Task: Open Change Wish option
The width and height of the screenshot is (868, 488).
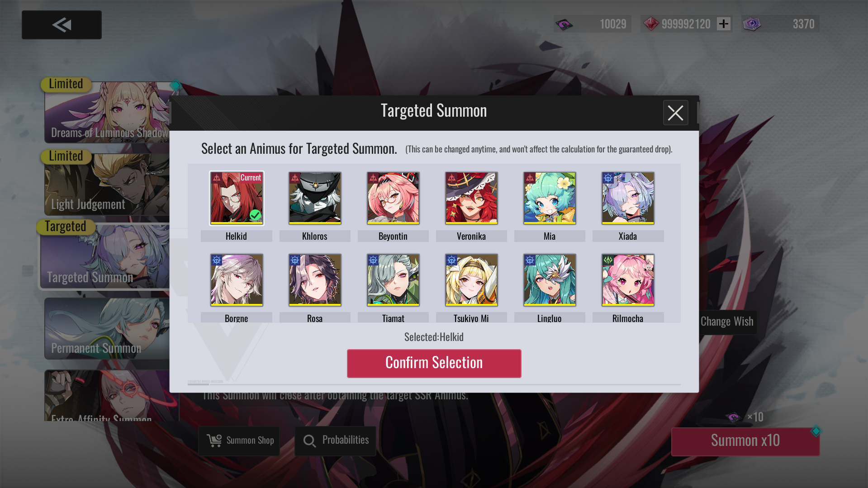Action: pos(727,322)
